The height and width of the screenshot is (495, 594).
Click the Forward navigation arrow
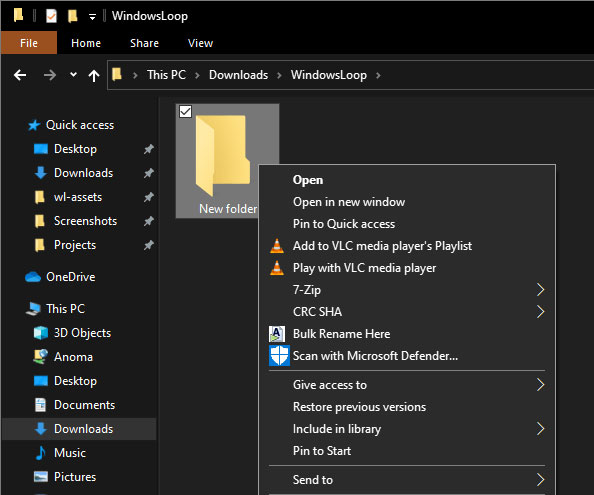point(50,75)
